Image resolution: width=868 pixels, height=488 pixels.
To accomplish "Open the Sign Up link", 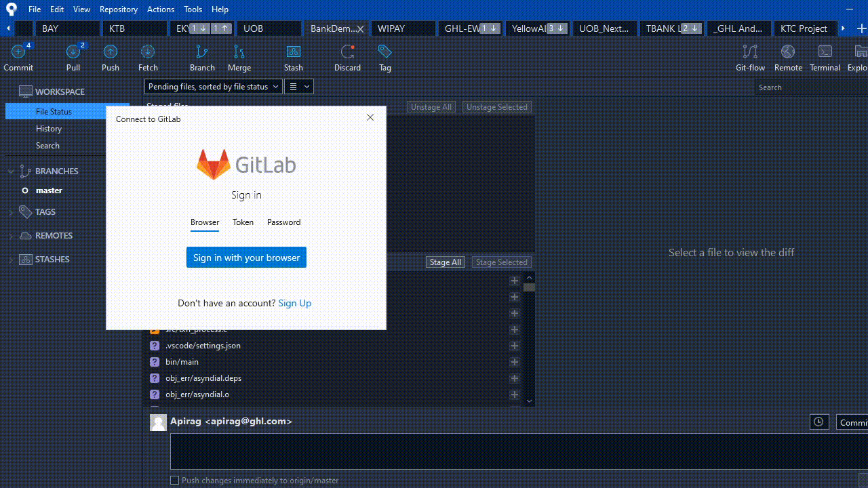I will 294,303.
